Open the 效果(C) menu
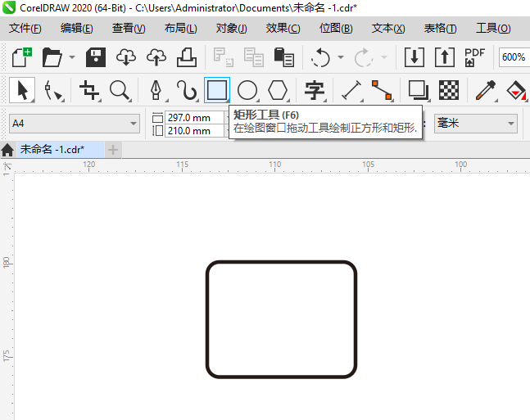530x420 pixels. click(x=283, y=29)
